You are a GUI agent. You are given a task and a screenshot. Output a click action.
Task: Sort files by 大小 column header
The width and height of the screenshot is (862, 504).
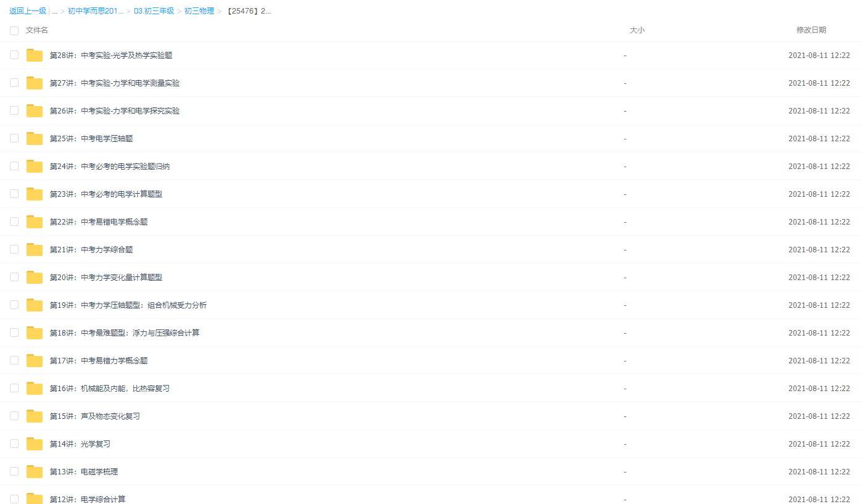(637, 30)
